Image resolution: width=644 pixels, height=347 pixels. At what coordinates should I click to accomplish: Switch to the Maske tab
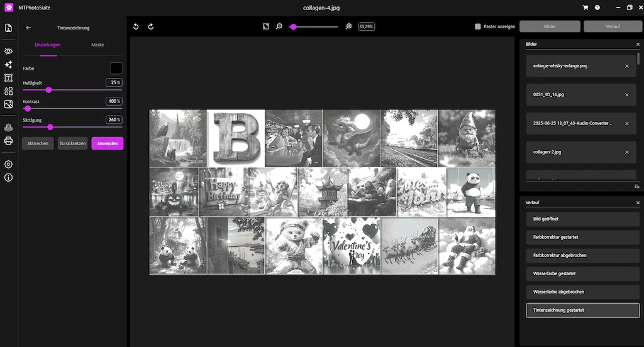(x=97, y=45)
